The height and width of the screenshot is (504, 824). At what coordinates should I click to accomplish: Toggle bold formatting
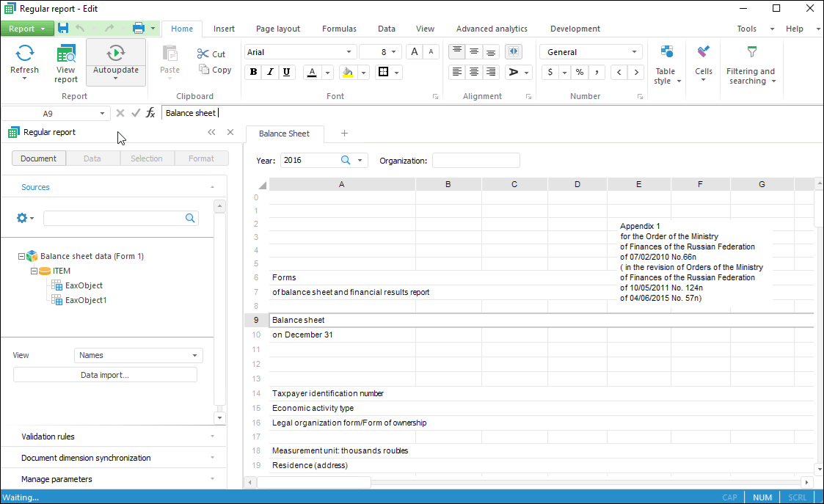(x=254, y=72)
